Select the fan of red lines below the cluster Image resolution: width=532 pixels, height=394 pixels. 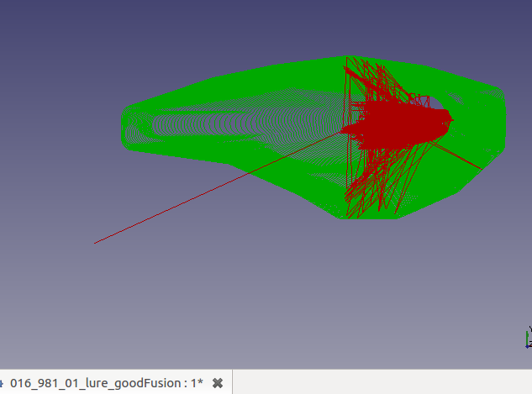point(378,181)
